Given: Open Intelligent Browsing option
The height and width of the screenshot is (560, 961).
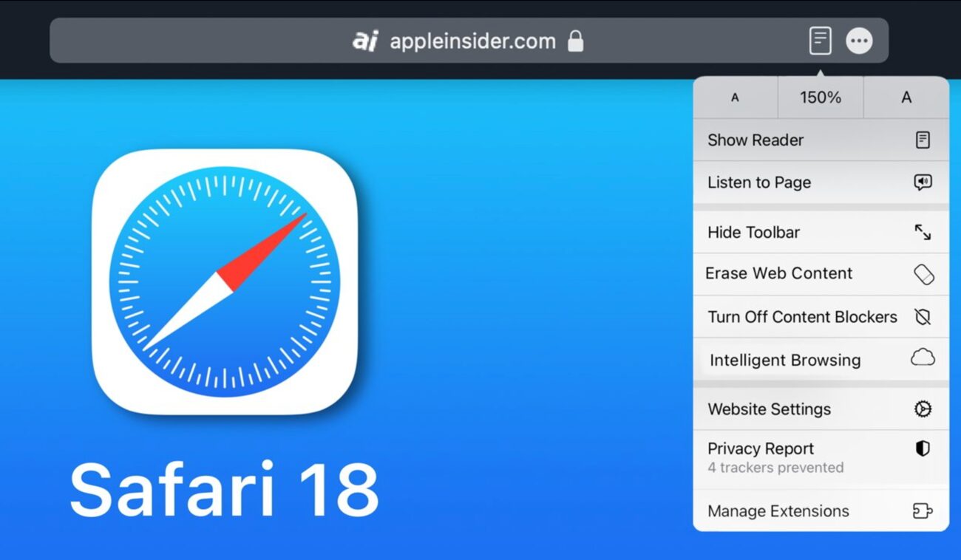Looking at the screenshot, I should [x=821, y=360].
